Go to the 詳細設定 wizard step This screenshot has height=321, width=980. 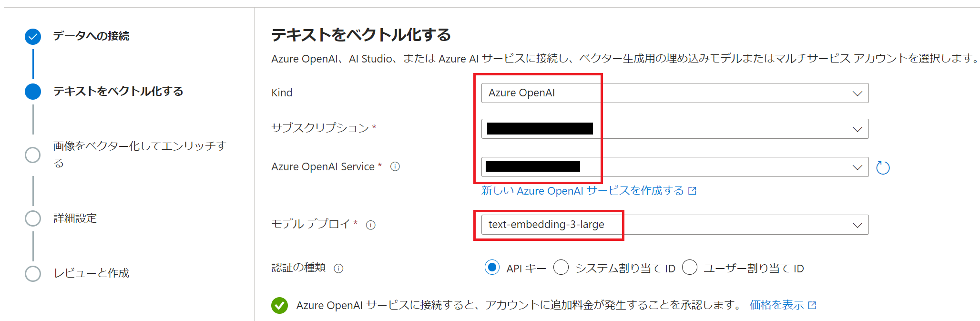coord(75,218)
